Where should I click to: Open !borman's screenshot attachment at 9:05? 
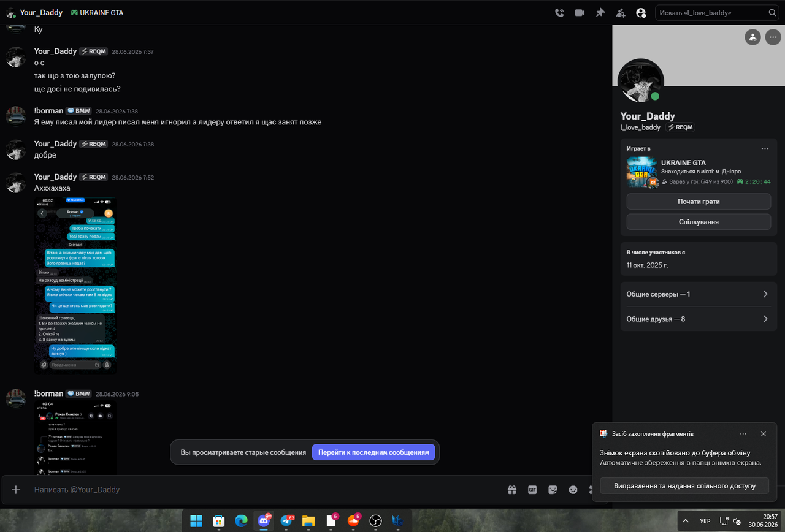click(75, 438)
